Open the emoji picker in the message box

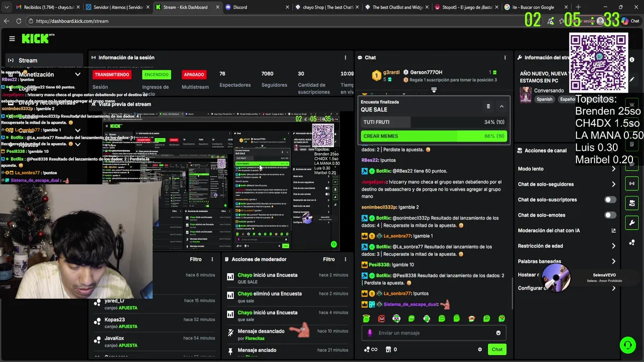tap(499, 333)
